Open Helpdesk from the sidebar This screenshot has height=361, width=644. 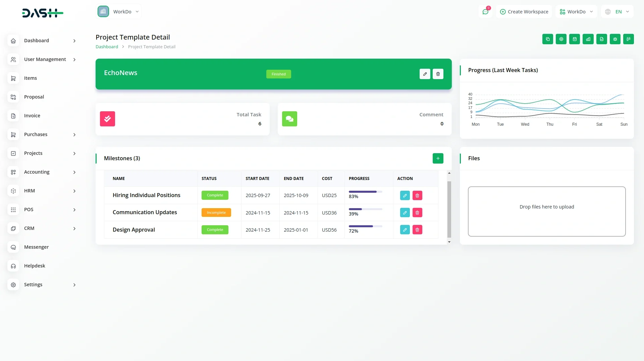click(35, 266)
